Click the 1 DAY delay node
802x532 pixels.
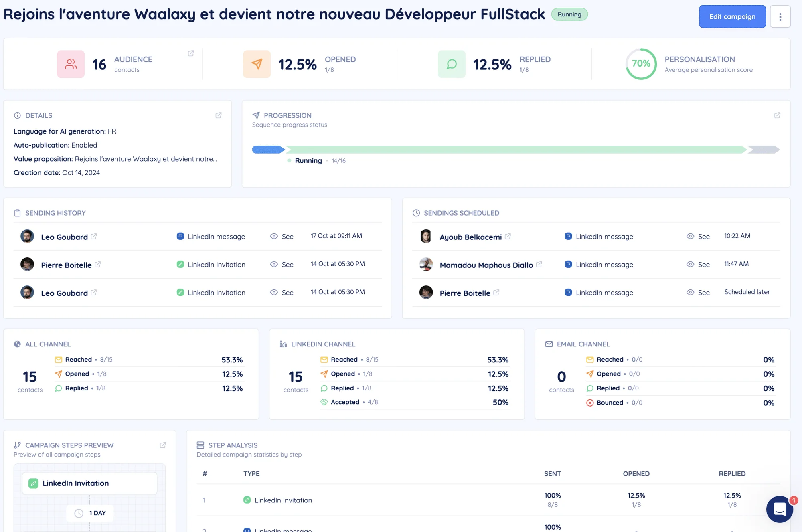pos(90,513)
